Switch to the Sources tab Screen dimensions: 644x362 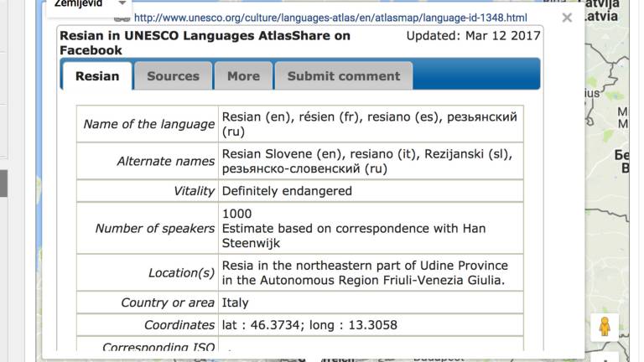coord(173,75)
